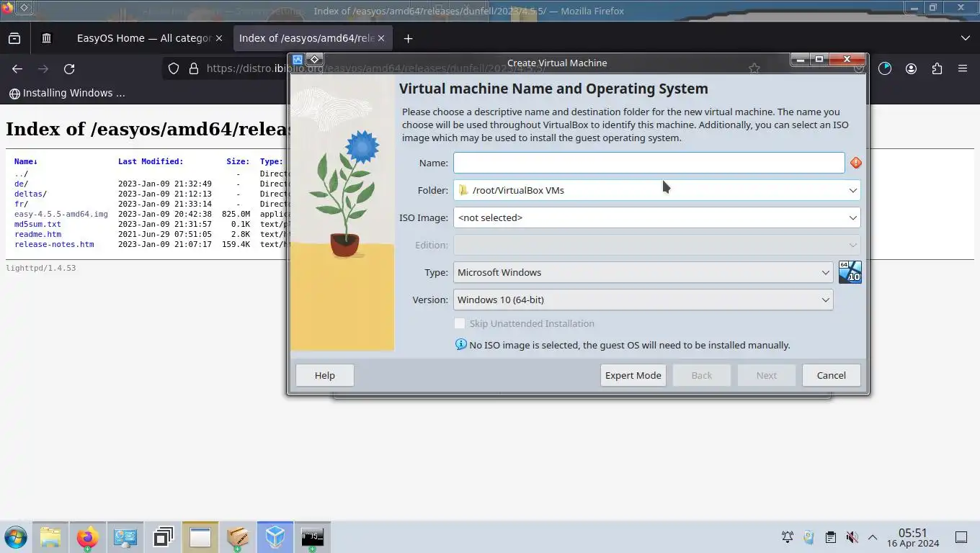Click the show desktop button
This screenshot has width=980, height=553.
961,537
